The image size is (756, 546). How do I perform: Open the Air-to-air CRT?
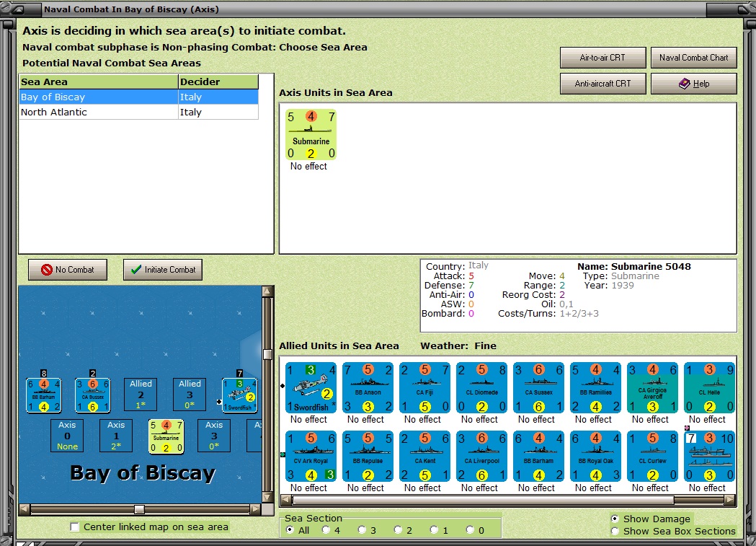tap(602, 58)
